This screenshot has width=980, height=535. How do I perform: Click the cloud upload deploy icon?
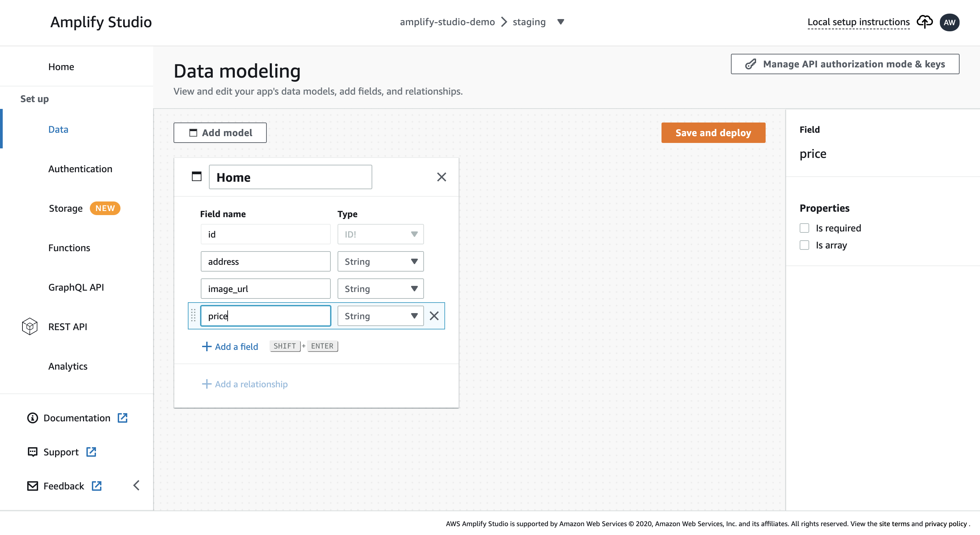pos(924,22)
